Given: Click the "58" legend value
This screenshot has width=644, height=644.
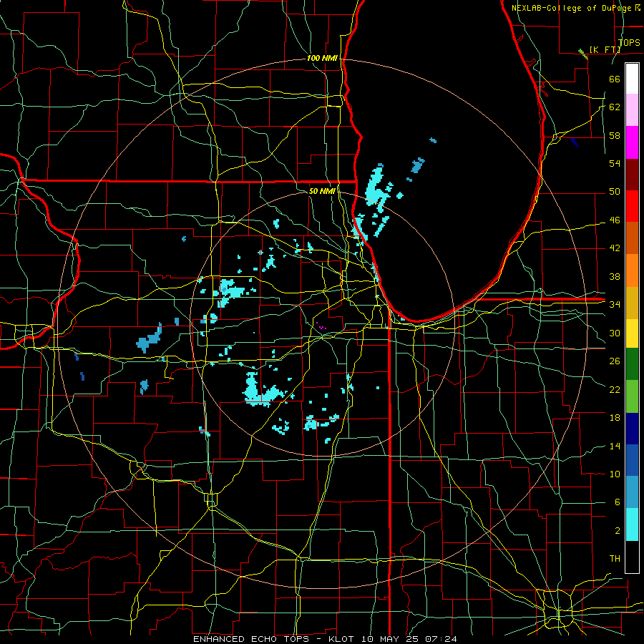Looking at the screenshot, I should [615, 135].
